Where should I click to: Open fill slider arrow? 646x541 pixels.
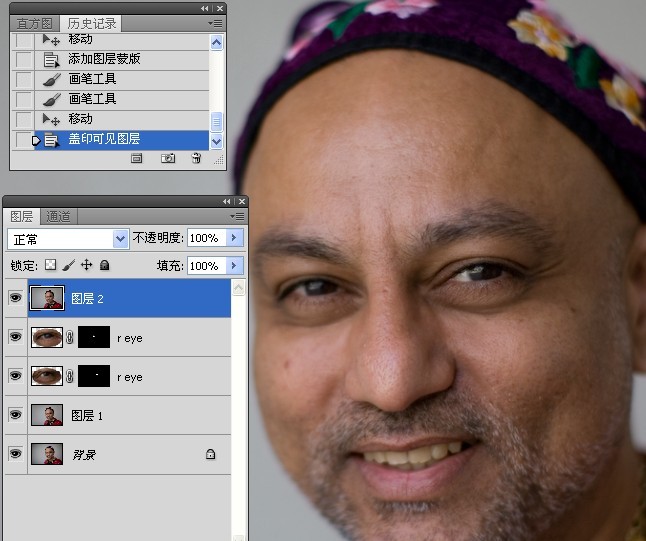pyautogui.click(x=234, y=266)
